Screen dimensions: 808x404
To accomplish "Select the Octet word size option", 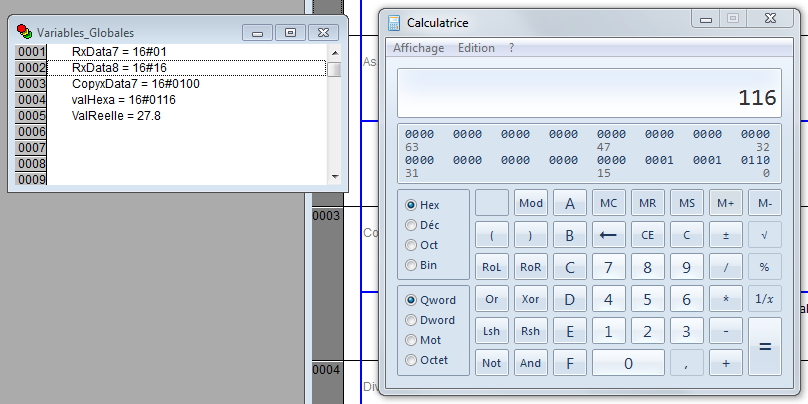I will (411, 360).
